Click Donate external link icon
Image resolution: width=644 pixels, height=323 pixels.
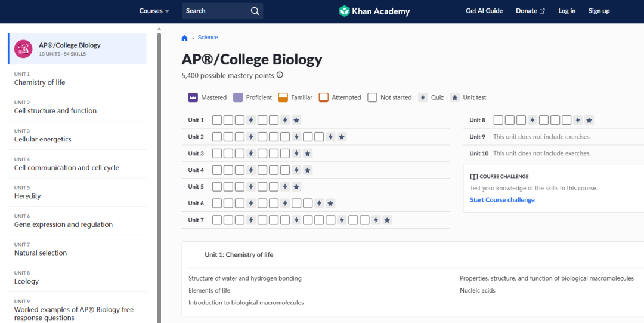click(x=542, y=11)
